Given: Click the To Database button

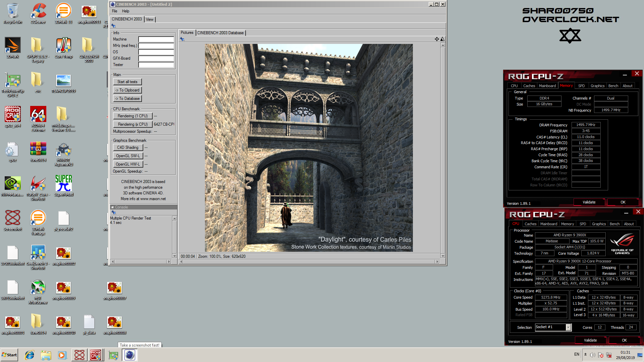Looking at the screenshot, I should [127, 99].
